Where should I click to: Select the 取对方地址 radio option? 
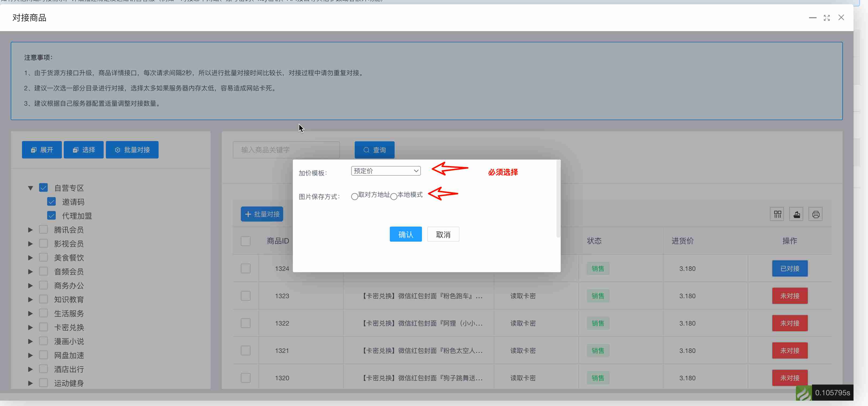354,196
